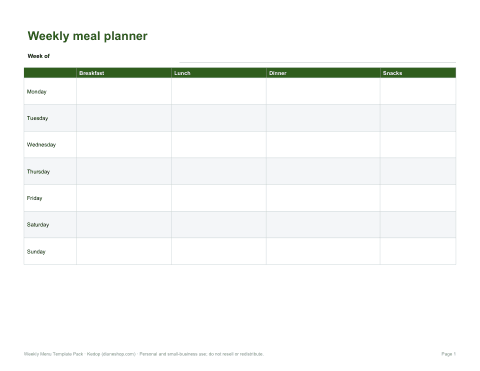480x371 pixels.
Task: Click the Saturday Breakfast cell
Action: point(124,225)
